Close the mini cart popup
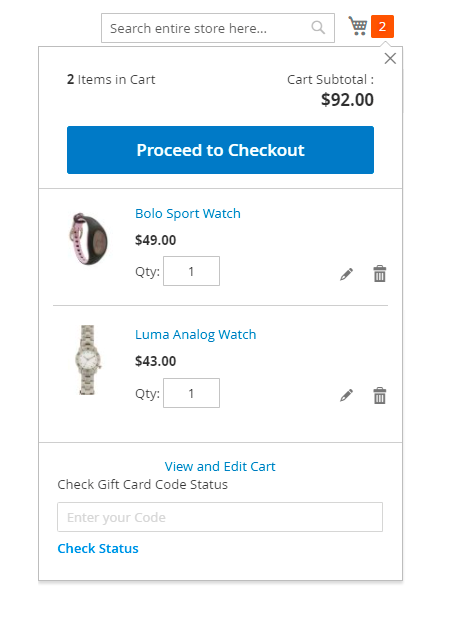Image resolution: width=475 pixels, height=617 pixels. 390,58
